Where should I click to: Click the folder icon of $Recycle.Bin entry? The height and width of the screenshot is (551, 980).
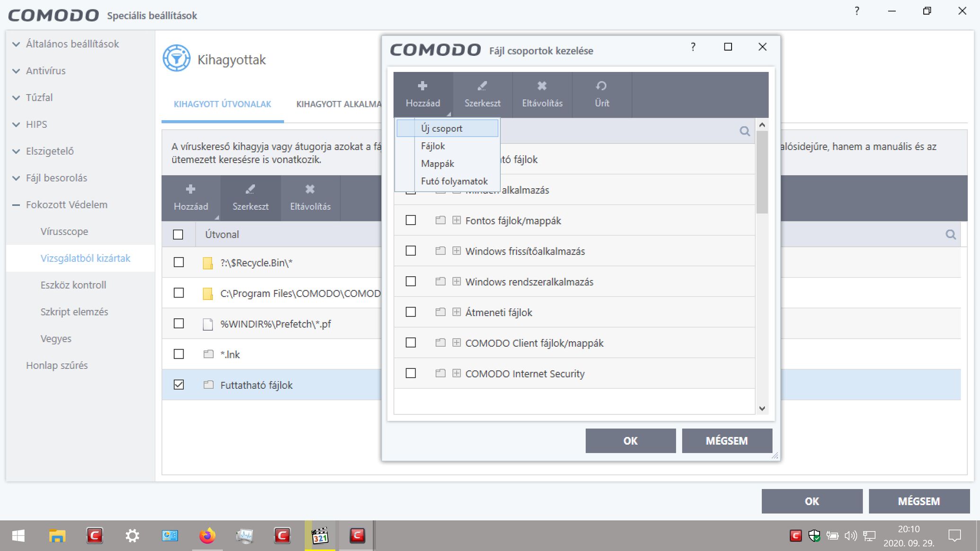click(x=207, y=263)
